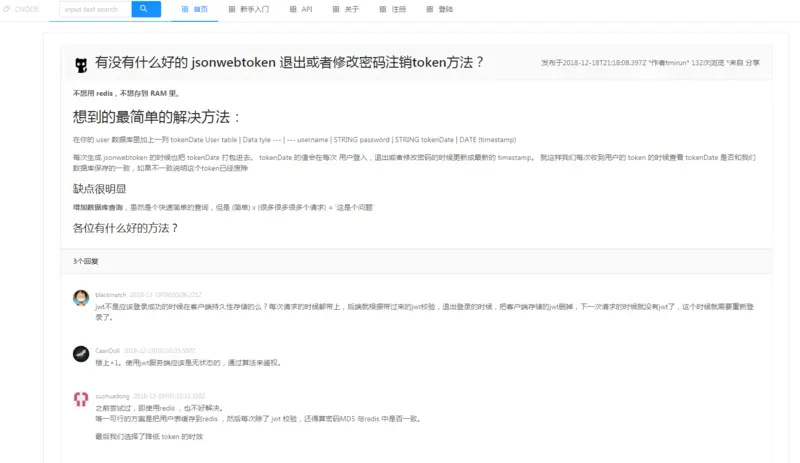Click the blue search magnifier button
800x463 pixels.
tap(146, 9)
